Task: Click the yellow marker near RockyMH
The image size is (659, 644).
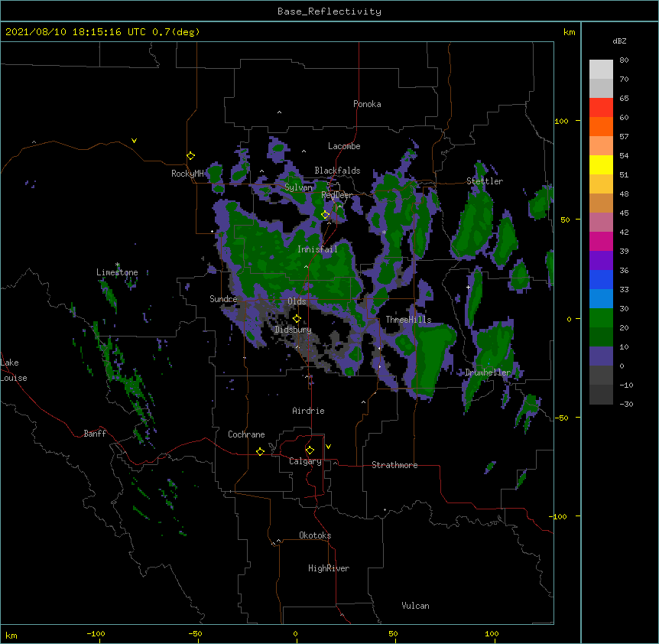Action: 191,155
